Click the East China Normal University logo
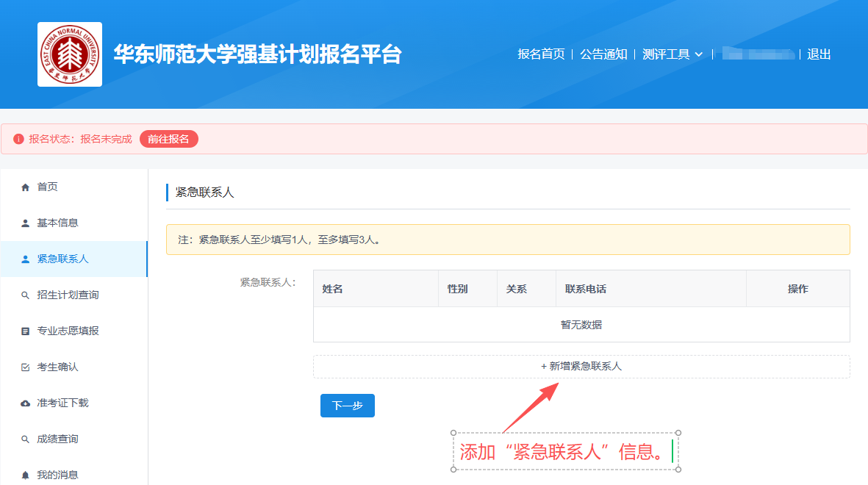Image resolution: width=868 pixels, height=485 pixels. [70, 54]
